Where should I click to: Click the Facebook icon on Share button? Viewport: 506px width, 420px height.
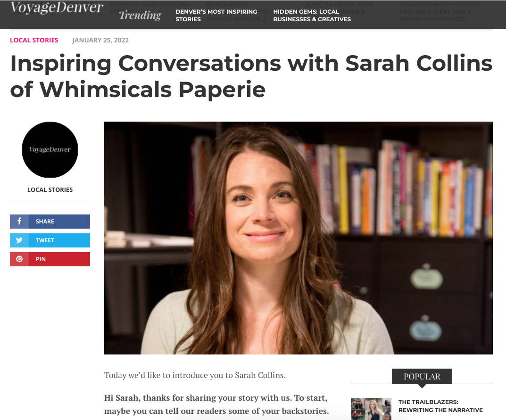pos(19,221)
